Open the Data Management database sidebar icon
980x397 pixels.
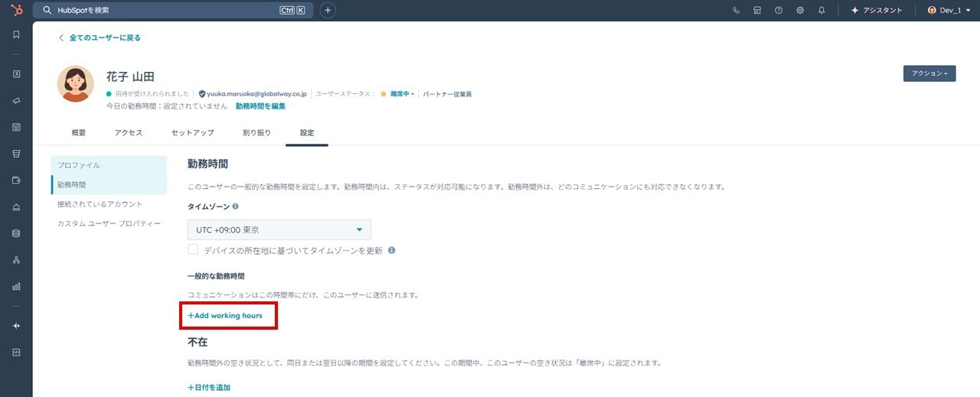pyautogui.click(x=16, y=233)
